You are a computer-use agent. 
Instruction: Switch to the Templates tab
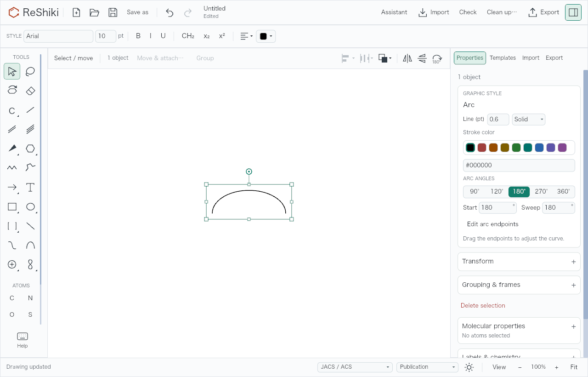[x=503, y=58]
